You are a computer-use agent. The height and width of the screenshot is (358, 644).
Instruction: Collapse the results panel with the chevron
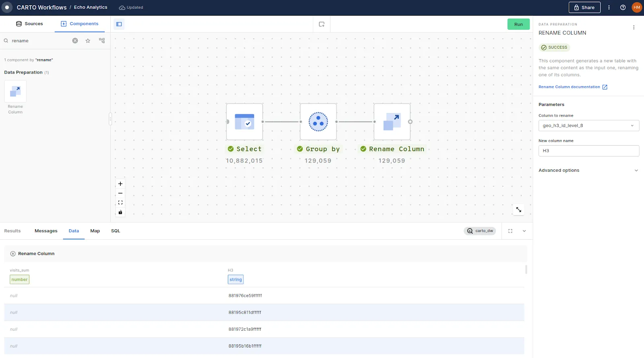(x=524, y=231)
